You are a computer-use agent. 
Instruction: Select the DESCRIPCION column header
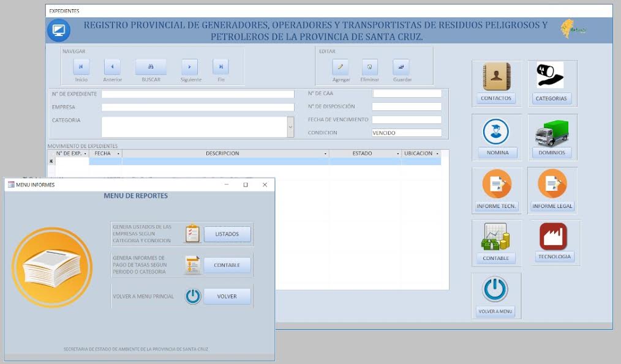coord(222,154)
